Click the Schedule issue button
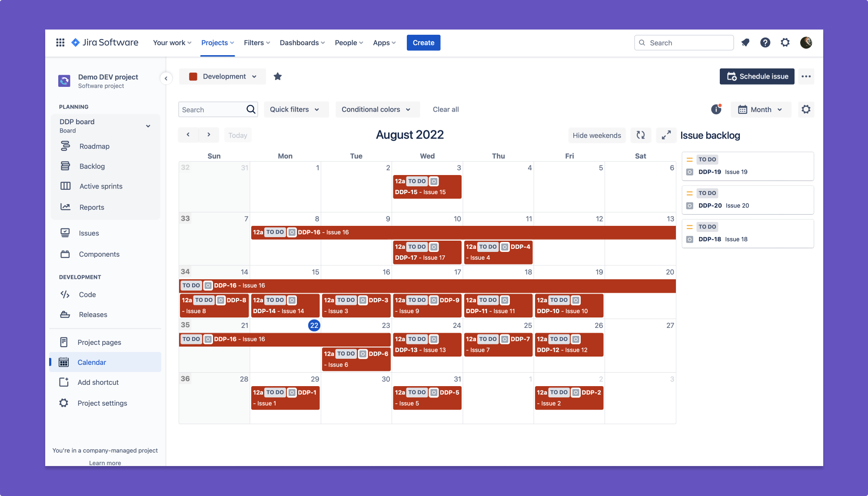Image resolution: width=868 pixels, height=496 pixels. pyautogui.click(x=757, y=76)
